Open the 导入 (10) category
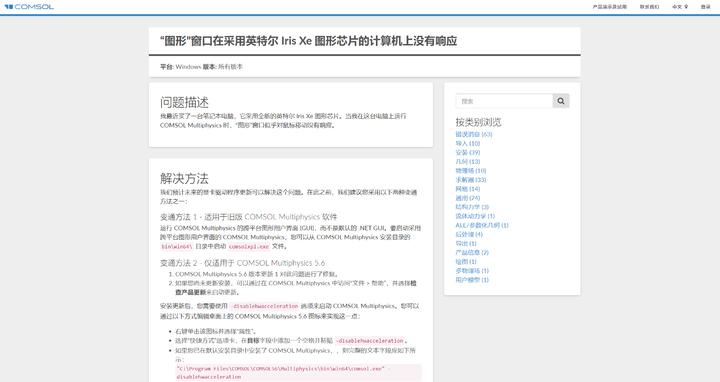 coord(467,144)
